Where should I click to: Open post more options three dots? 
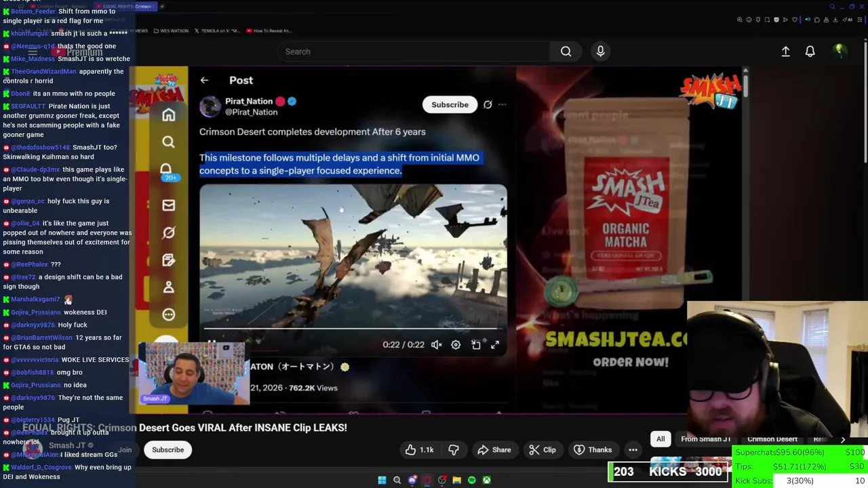[502, 104]
